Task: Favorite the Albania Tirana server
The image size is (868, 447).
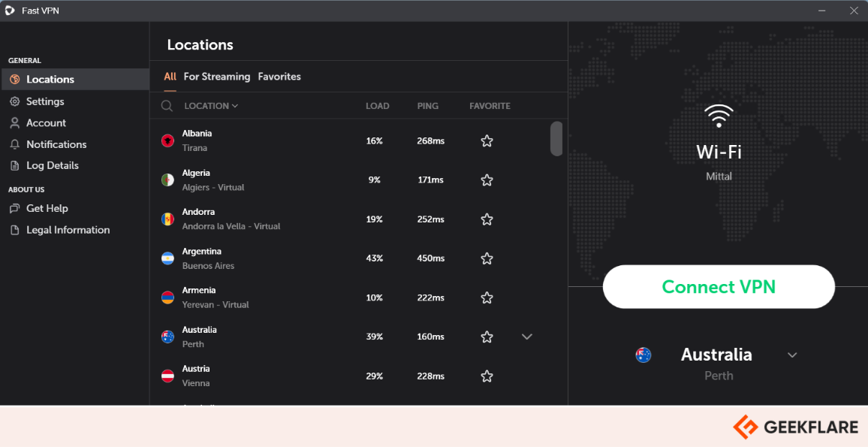Action: pyautogui.click(x=487, y=140)
